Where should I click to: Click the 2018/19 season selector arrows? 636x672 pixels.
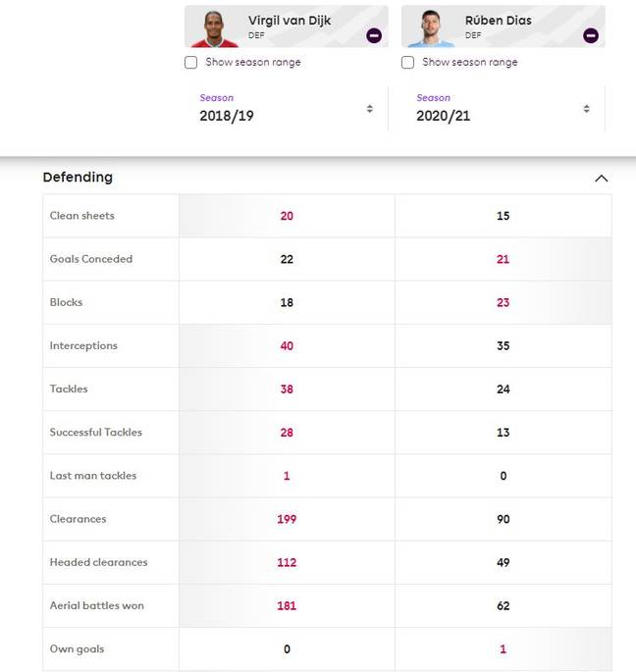370,109
